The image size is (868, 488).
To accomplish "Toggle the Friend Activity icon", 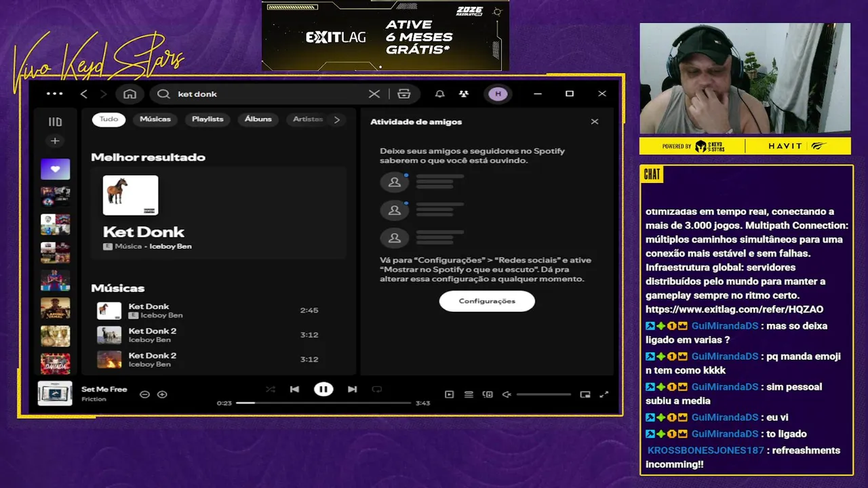I will [x=463, y=94].
